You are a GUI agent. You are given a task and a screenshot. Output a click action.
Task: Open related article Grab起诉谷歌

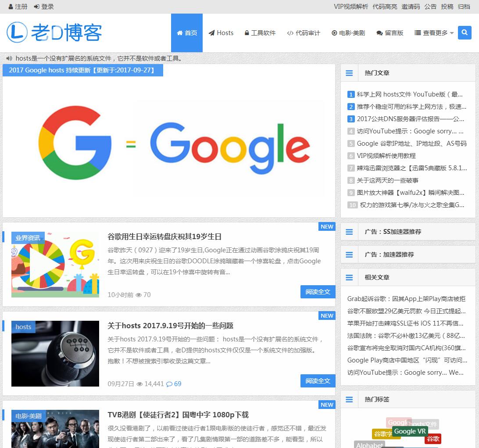(x=406, y=298)
